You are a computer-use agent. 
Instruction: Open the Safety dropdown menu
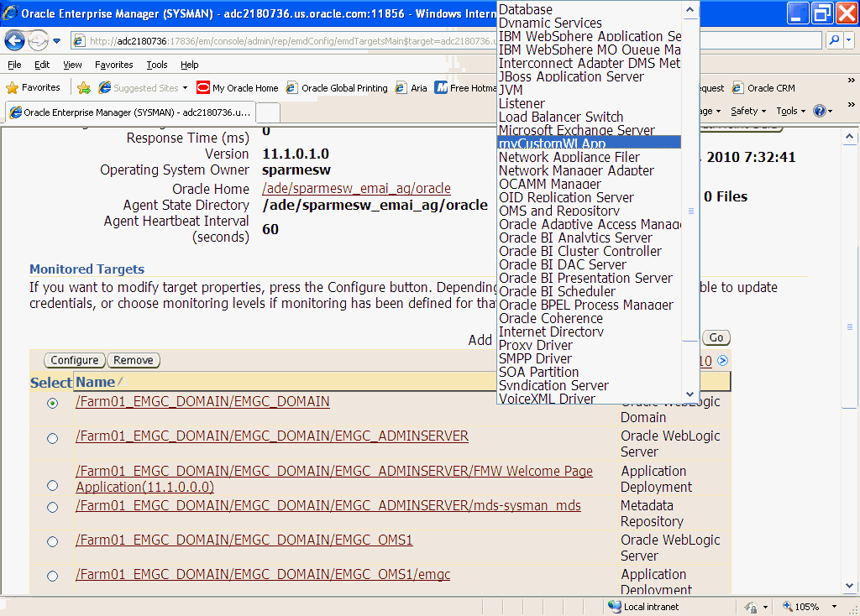[748, 111]
